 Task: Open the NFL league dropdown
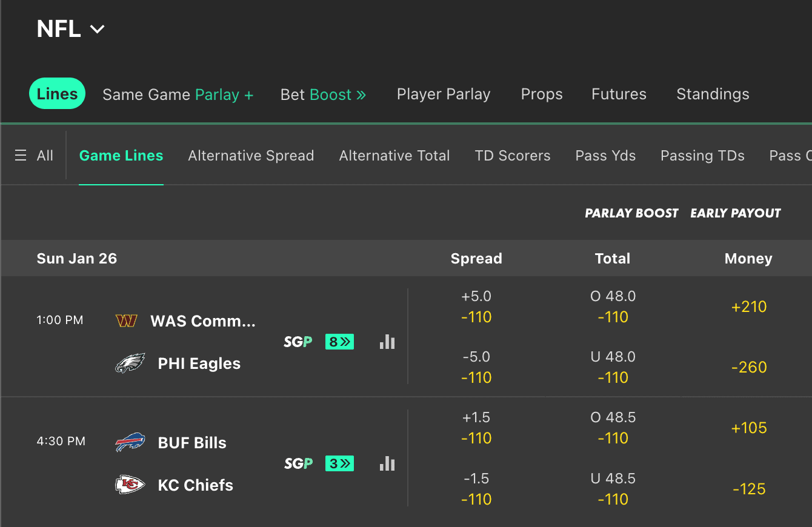point(71,28)
